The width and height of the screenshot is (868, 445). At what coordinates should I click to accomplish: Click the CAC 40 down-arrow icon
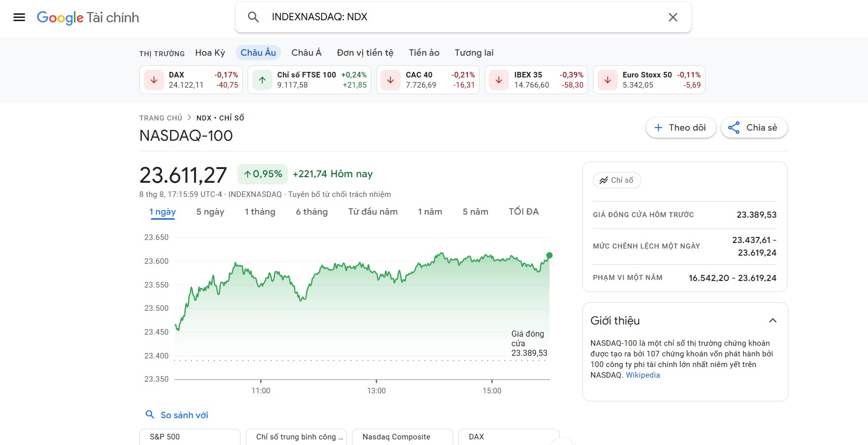[390, 80]
